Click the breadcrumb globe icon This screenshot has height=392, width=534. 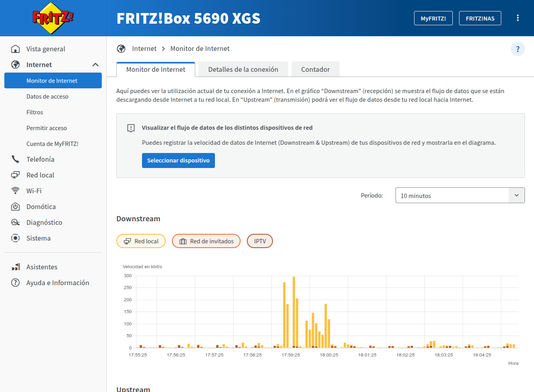click(x=121, y=49)
